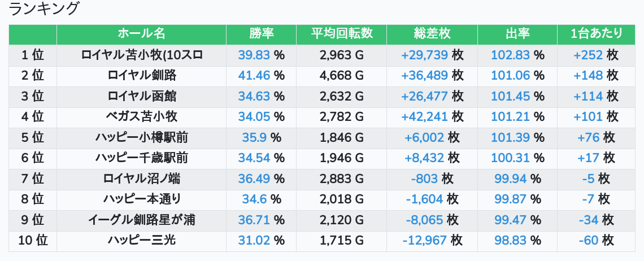Viewport: 644px width, 261px height.
Task: Select the 出率 column header
Action: (517, 34)
